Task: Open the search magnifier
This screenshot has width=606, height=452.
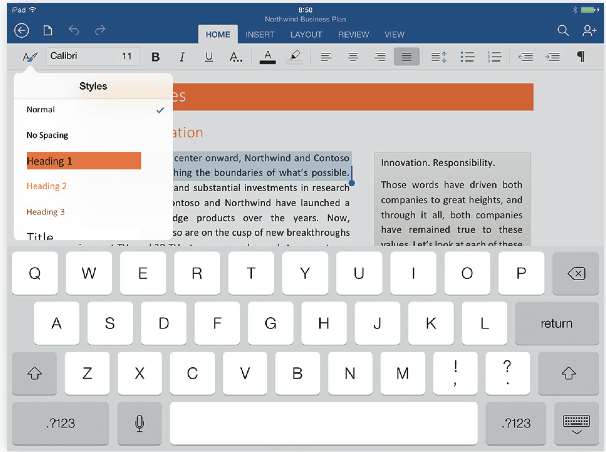Action: (x=563, y=31)
